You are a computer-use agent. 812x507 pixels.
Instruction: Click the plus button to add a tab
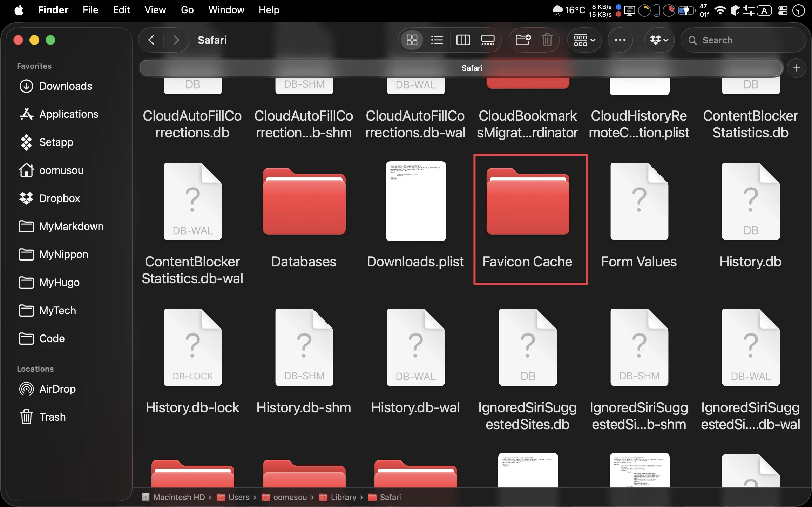coord(797,68)
